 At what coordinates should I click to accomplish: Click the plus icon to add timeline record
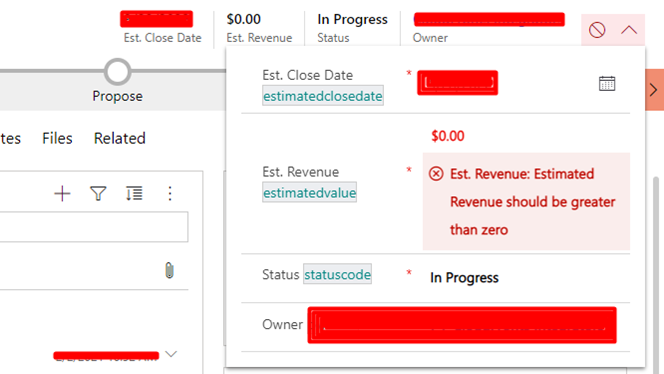point(62,194)
